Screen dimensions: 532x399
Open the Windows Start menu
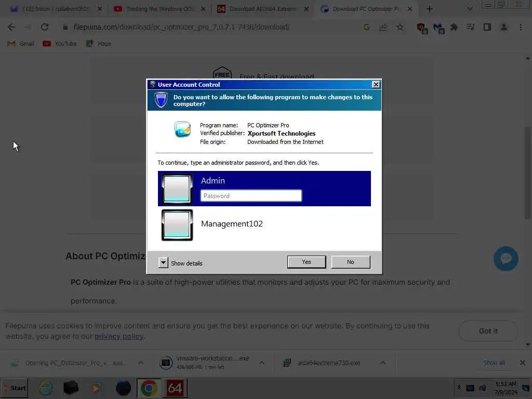point(14,388)
